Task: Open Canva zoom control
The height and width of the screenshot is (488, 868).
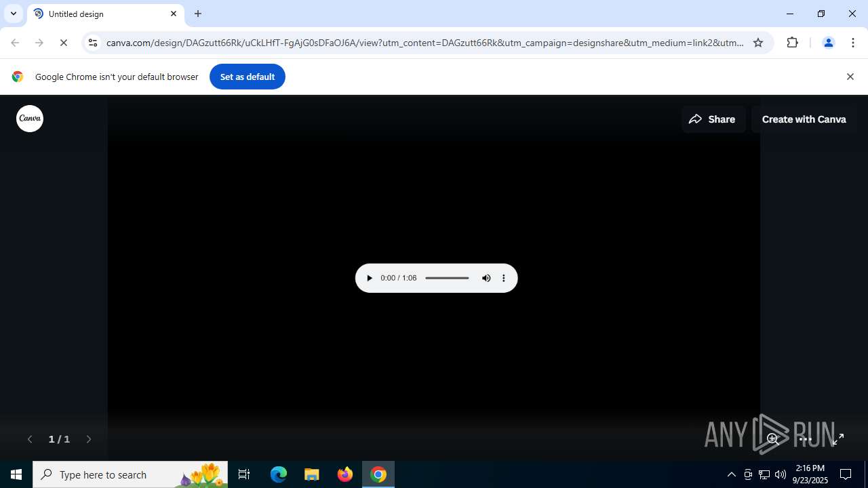Action: tap(772, 439)
